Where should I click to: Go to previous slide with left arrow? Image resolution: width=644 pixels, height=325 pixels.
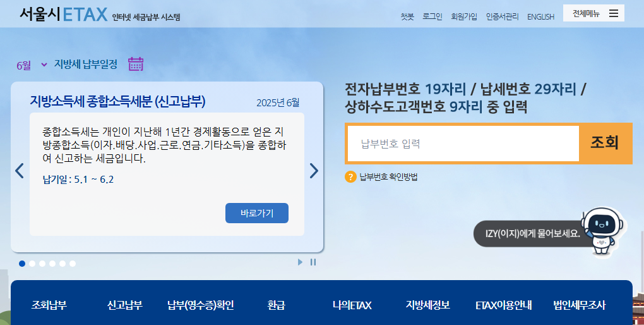click(20, 170)
